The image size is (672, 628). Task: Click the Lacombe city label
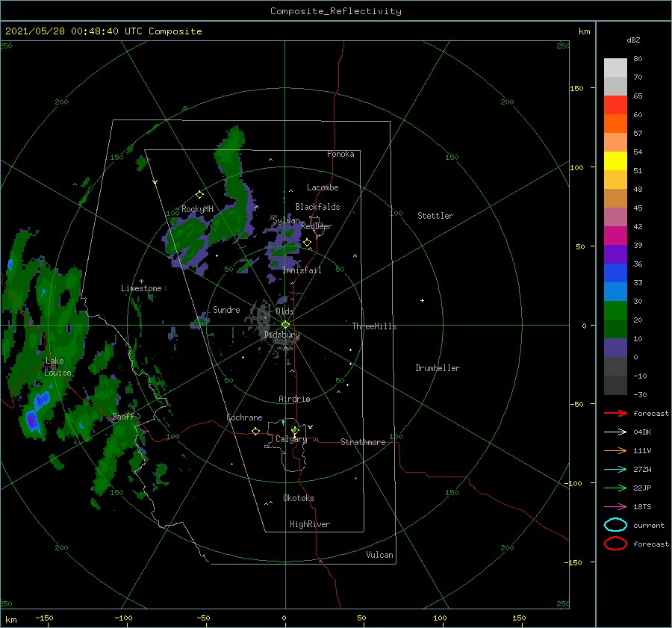pyautogui.click(x=323, y=187)
